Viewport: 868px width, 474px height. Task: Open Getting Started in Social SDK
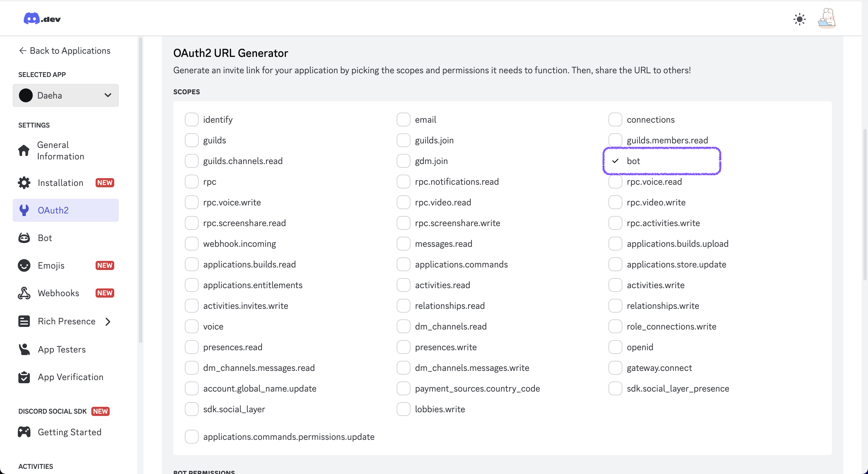tap(66, 432)
